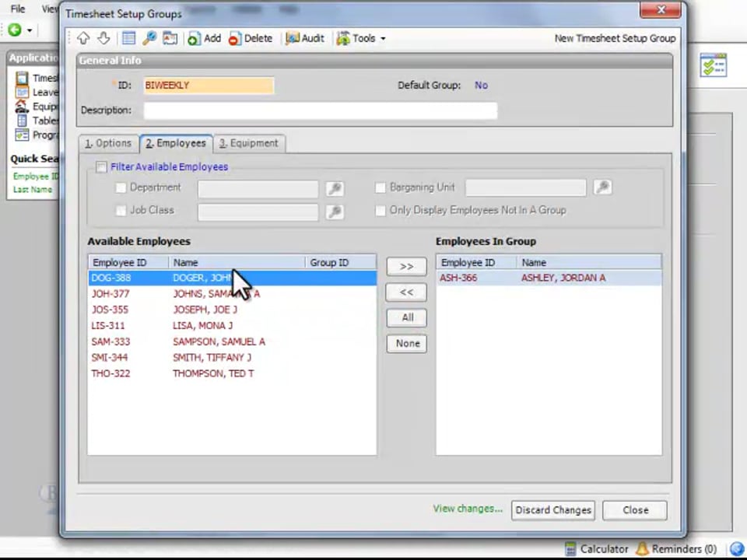Click the >> move to group button

click(x=406, y=267)
